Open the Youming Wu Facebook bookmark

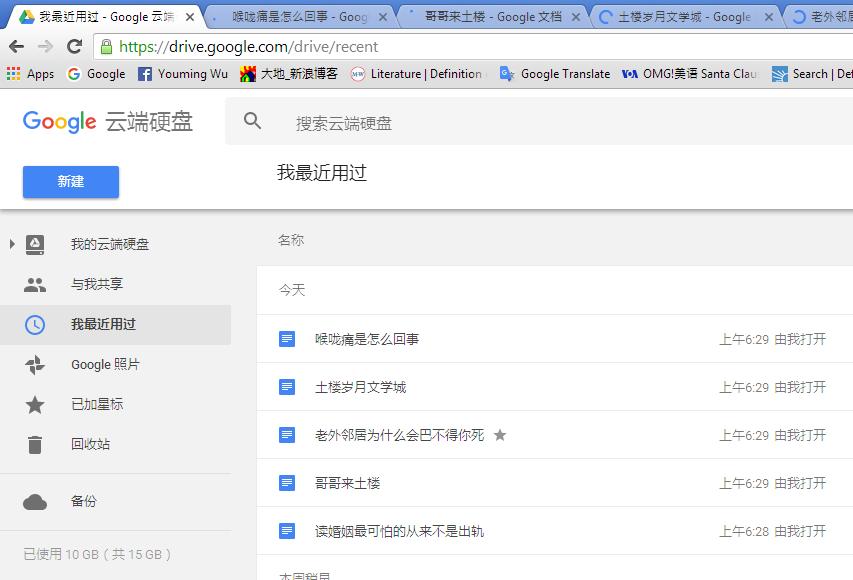coord(183,73)
